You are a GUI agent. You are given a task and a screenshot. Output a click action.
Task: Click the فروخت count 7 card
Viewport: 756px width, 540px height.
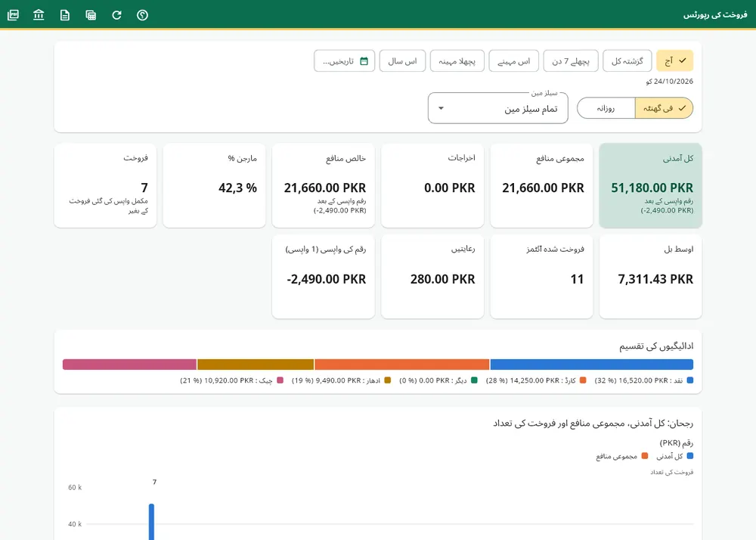[106, 185]
